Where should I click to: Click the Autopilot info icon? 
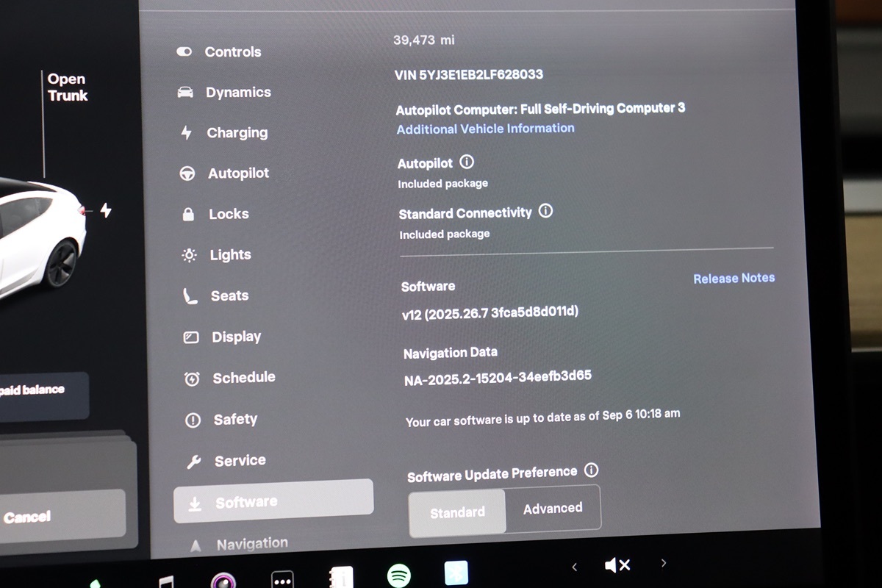pos(467,162)
